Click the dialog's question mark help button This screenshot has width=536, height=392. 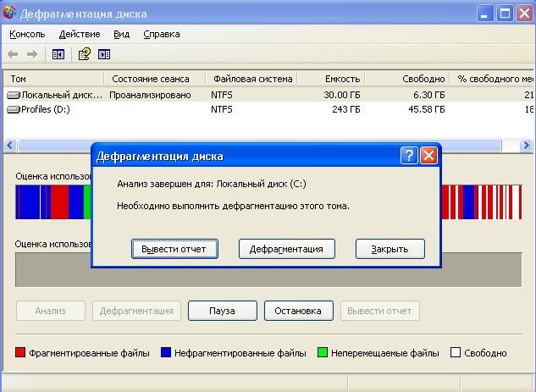tap(409, 156)
